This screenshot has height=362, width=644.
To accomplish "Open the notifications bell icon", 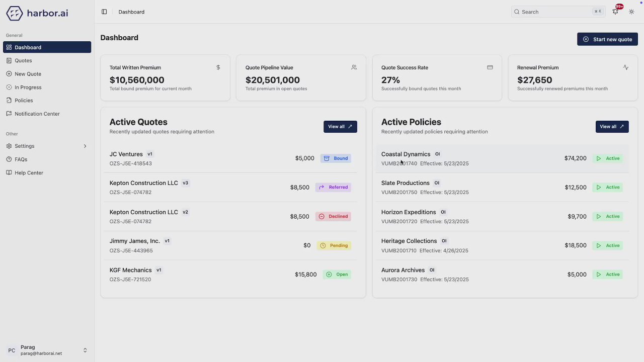I will pyautogui.click(x=615, y=12).
